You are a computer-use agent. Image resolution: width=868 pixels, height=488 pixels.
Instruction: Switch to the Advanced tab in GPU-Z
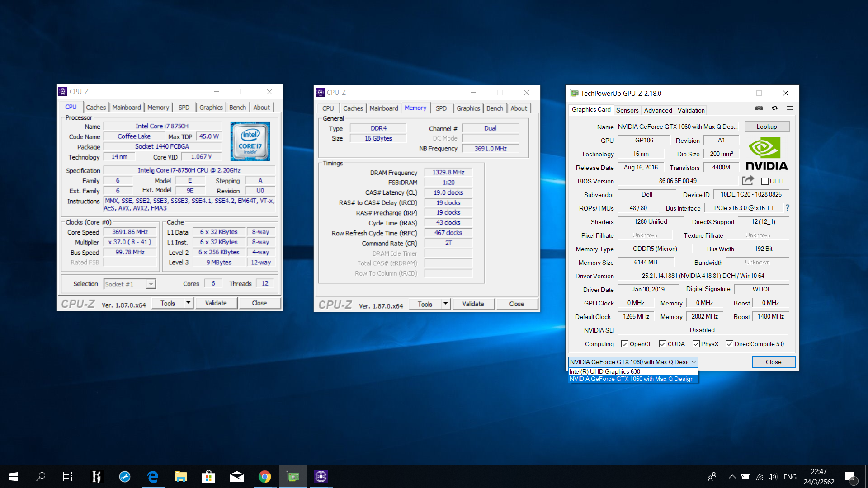658,110
